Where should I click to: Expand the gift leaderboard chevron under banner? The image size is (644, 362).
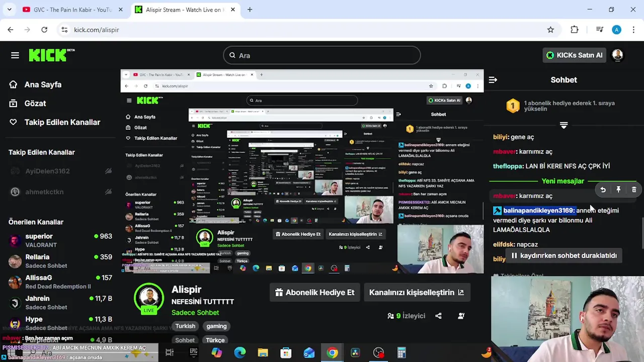click(x=563, y=125)
